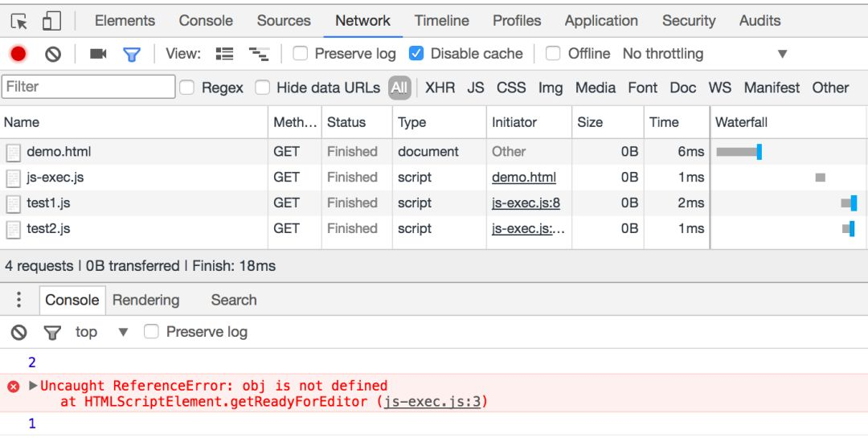Enable the Offline checkbox
Image resolution: width=868 pixels, height=438 pixels.
(553, 53)
